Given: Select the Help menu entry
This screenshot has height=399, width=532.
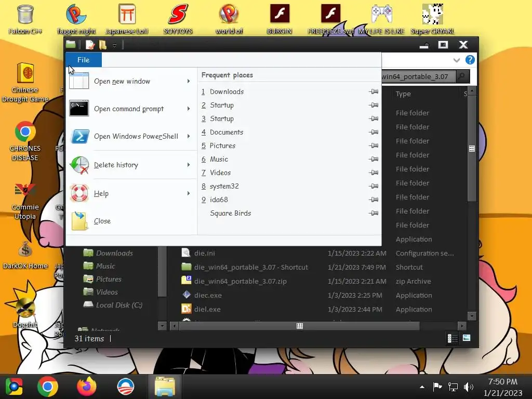Looking at the screenshot, I should coord(130,193).
